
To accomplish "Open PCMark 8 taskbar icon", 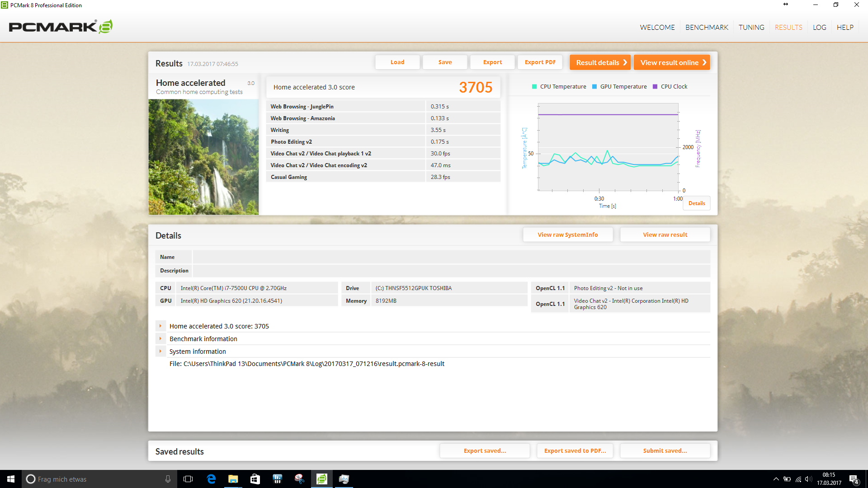I will click(322, 479).
